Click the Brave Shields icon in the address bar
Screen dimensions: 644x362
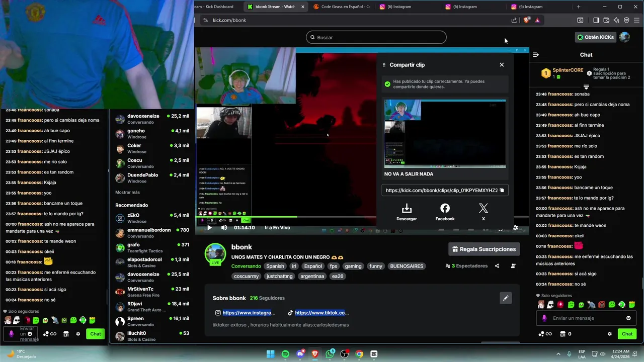click(527, 20)
